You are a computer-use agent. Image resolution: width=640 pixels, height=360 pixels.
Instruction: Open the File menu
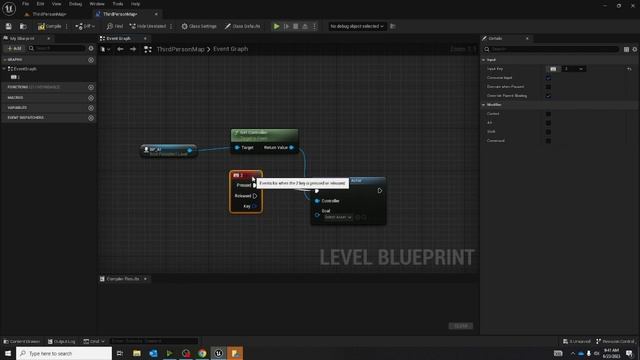point(25,4)
